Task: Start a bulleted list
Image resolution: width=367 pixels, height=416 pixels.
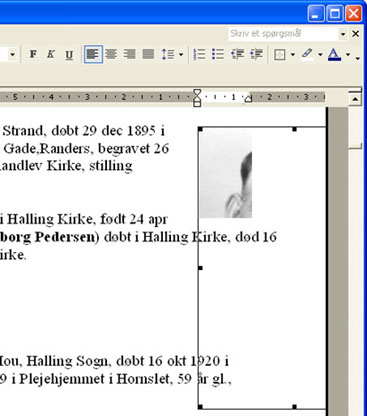Action: coord(218,54)
